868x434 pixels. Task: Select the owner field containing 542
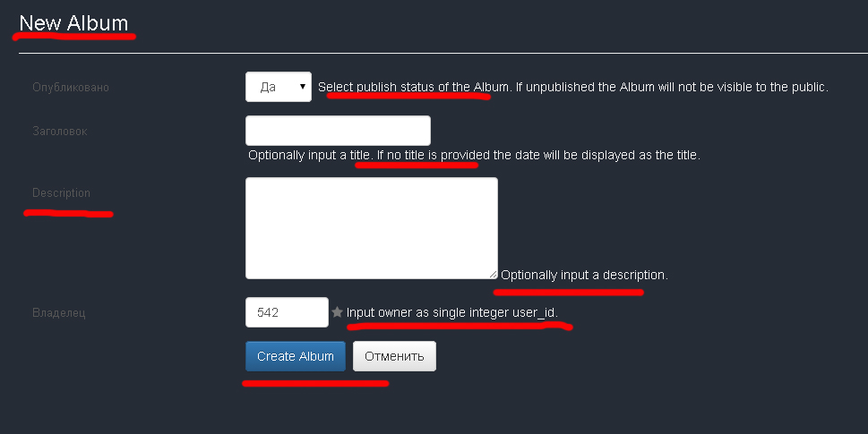287,312
